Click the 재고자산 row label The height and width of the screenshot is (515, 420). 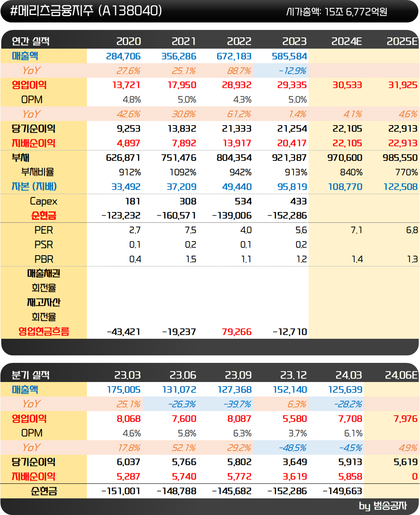pyautogui.click(x=44, y=303)
